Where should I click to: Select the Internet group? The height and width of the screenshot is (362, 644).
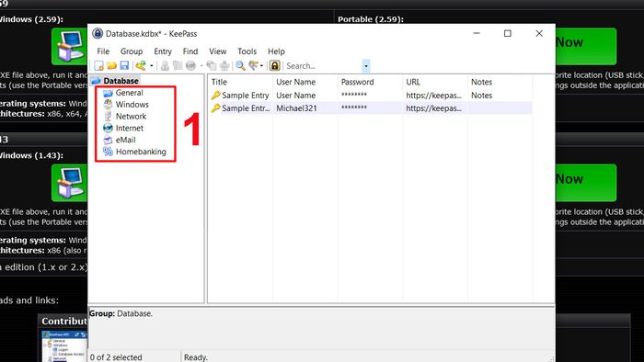[130, 128]
